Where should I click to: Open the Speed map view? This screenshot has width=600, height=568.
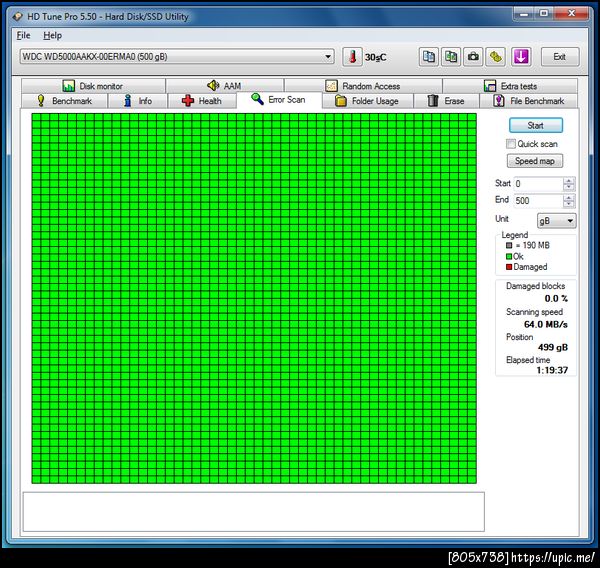pos(535,161)
